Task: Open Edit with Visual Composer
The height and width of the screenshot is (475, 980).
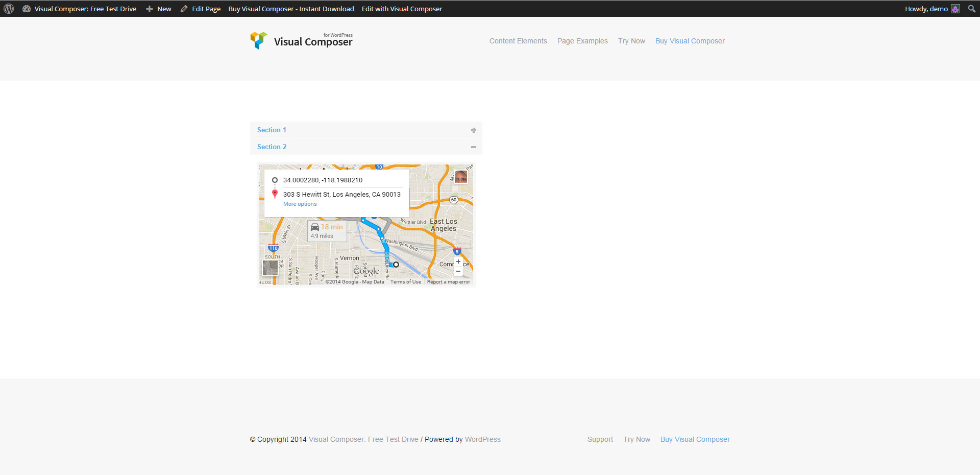Action: tap(402, 9)
